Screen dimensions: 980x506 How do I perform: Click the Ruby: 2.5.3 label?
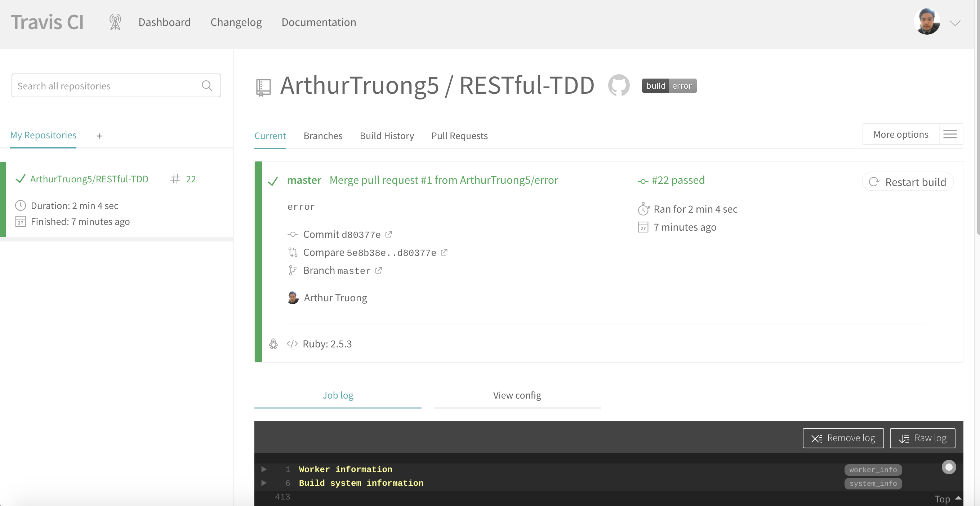(x=327, y=343)
